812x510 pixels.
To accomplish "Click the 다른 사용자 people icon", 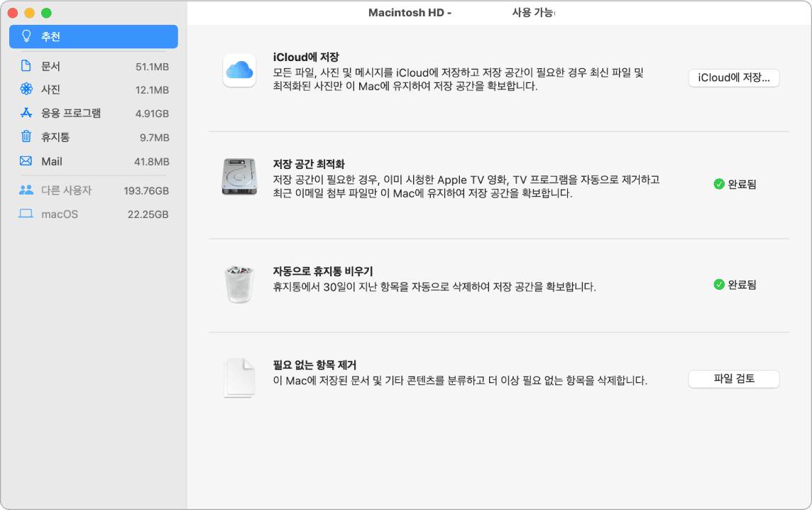I will [x=26, y=190].
